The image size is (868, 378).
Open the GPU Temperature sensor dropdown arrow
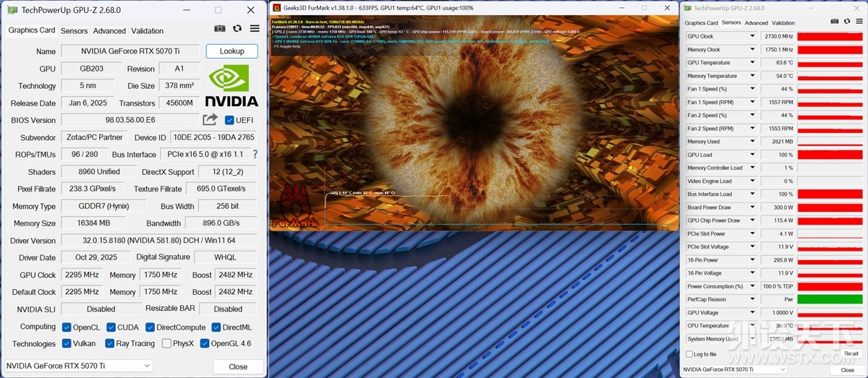[x=752, y=63]
